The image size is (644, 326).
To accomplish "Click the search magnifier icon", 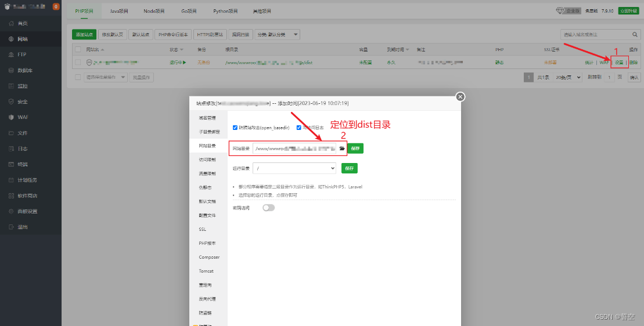I will (x=635, y=34).
